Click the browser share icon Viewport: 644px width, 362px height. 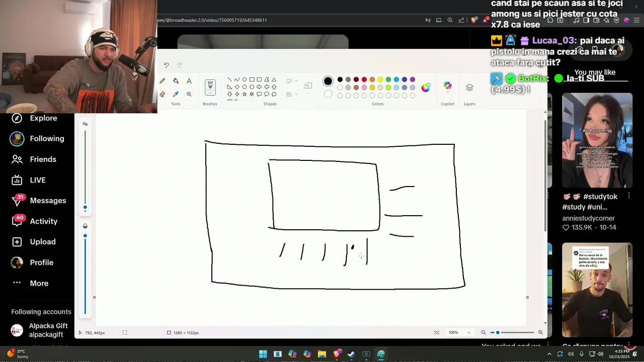click(461, 20)
